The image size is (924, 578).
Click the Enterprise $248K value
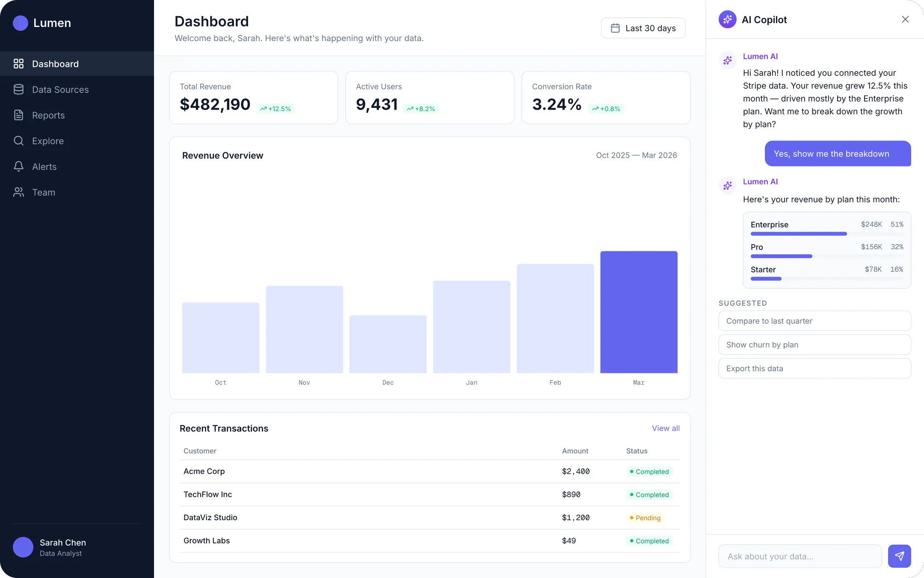coord(871,224)
